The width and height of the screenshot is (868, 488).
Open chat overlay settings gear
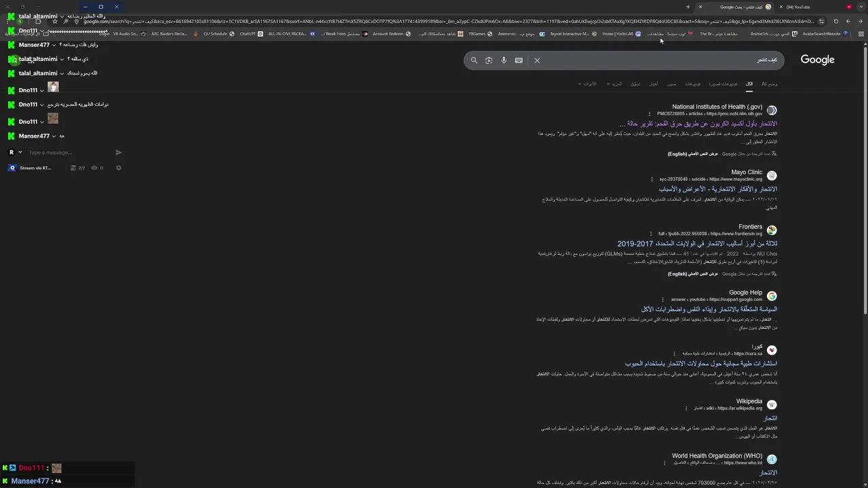118,168
